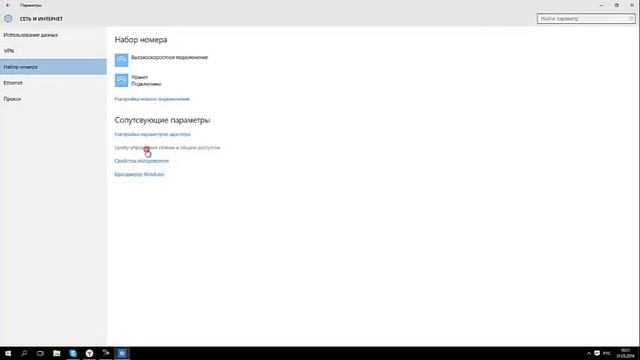Screen dimensions: 640x360
Task: Show hidden system tray icons
Action: (589, 353)
